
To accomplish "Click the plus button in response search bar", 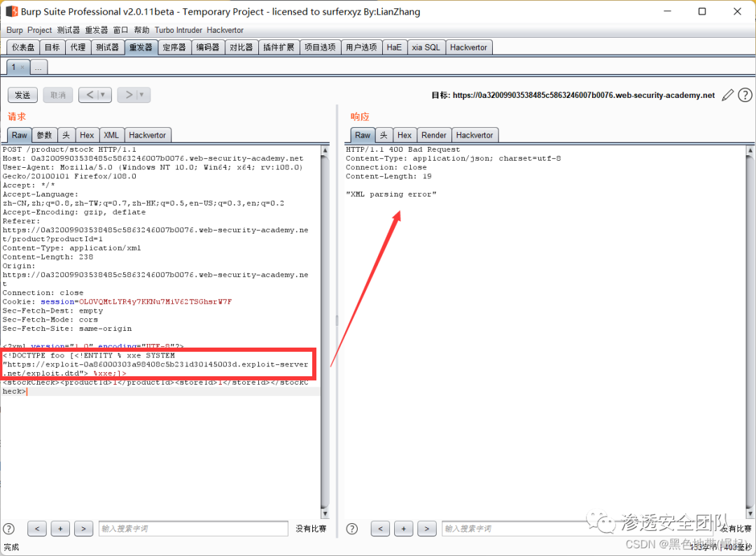I will [x=404, y=529].
